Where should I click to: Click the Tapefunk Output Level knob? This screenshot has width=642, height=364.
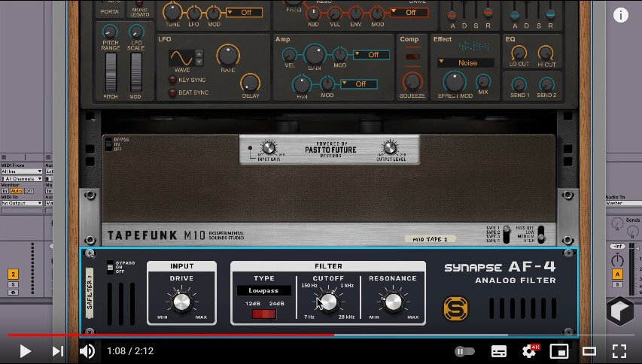390,147
